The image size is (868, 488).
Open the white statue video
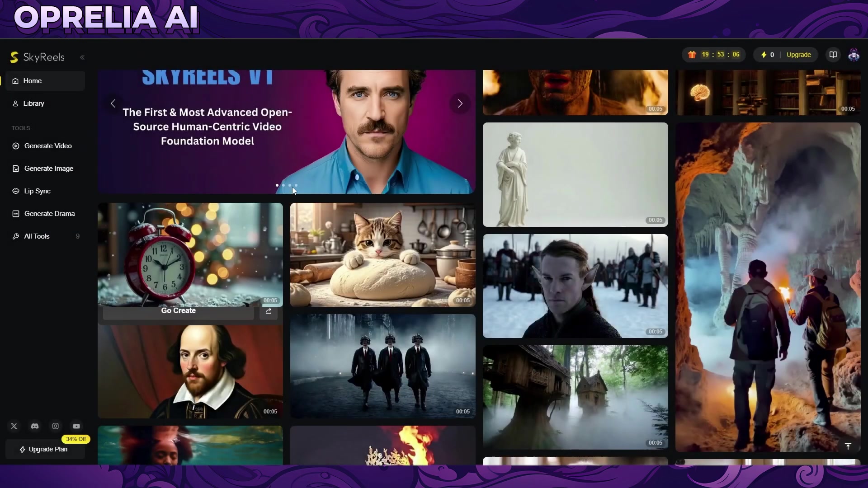pos(576,174)
